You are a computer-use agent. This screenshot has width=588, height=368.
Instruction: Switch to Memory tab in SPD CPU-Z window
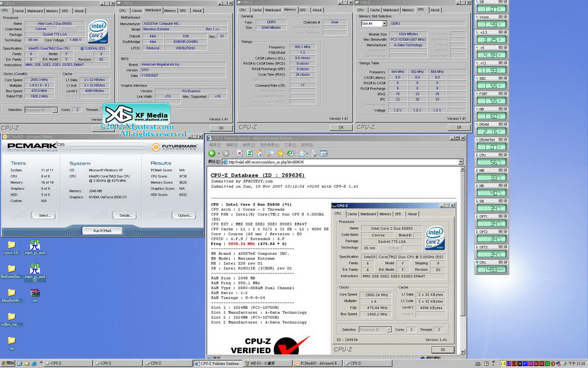point(408,10)
